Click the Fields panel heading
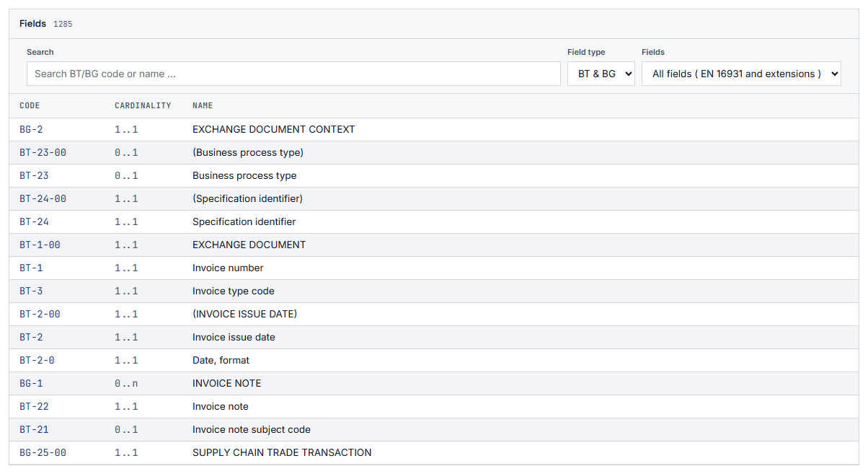The height and width of the screenshot is (474, 868). [x=32, y=24]
